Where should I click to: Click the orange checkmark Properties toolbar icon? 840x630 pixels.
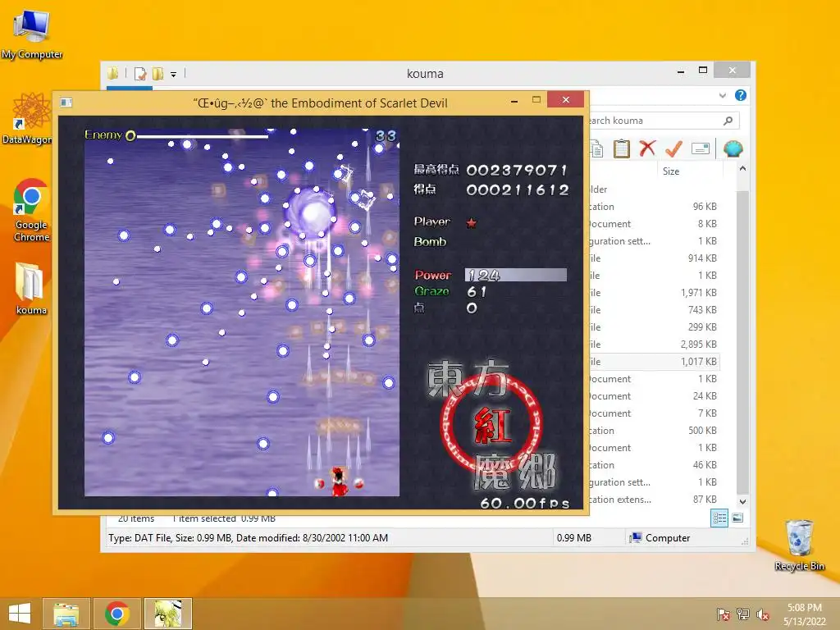tap(673, 148)
